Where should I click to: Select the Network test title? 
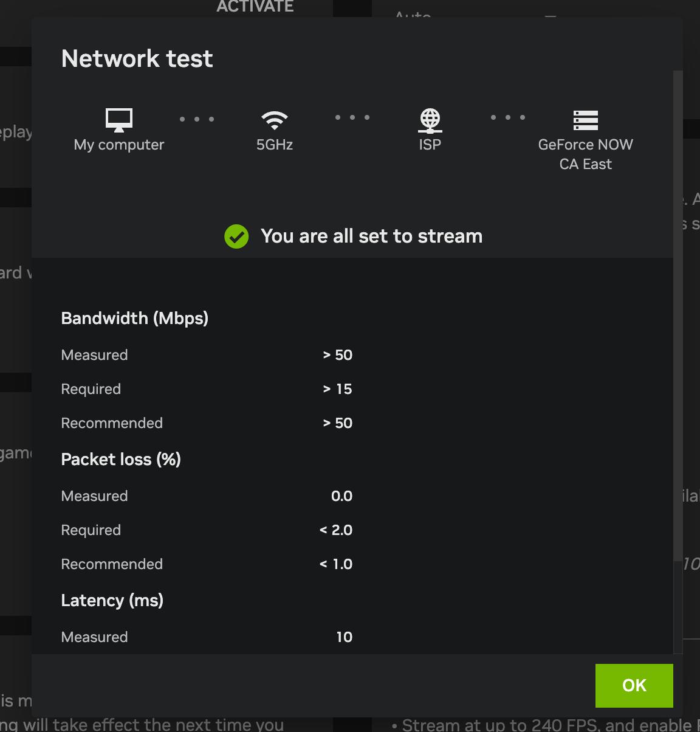point(137,59)
